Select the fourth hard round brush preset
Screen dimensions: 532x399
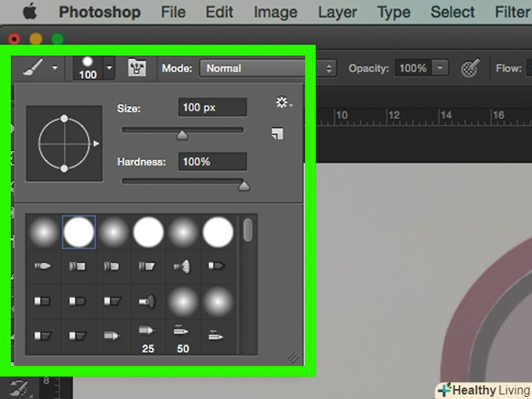tap(148, 232)
